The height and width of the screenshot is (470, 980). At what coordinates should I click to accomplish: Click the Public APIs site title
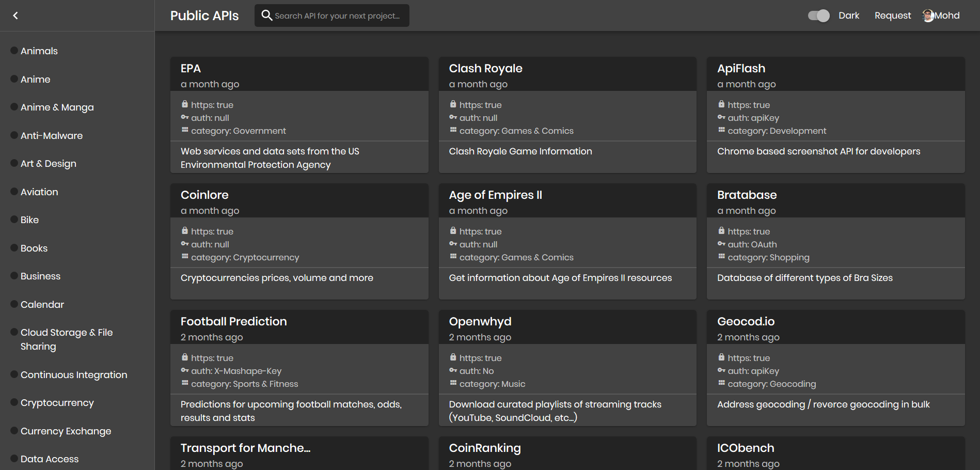click(204, 15)
